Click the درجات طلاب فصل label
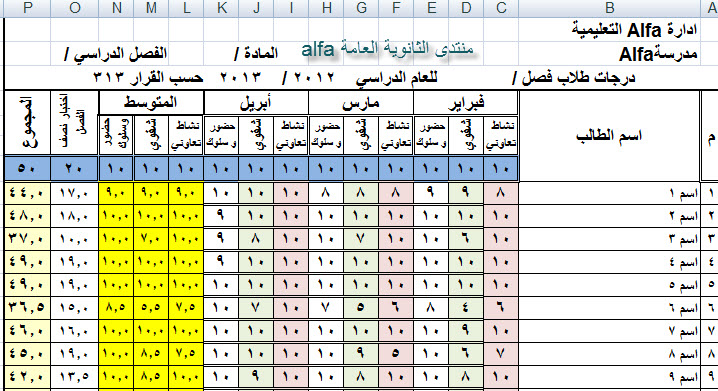The width and height of the screenshot is (718, 391). [573, 78]
